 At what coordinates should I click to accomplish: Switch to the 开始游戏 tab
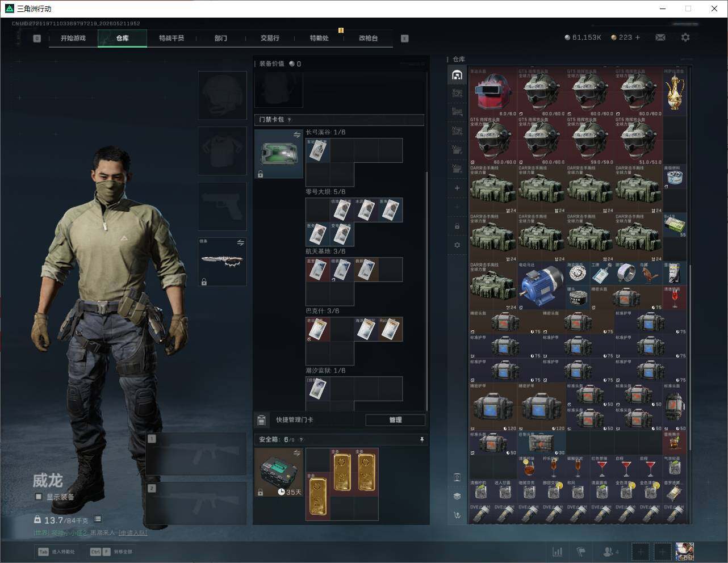[x=73, y=38]
